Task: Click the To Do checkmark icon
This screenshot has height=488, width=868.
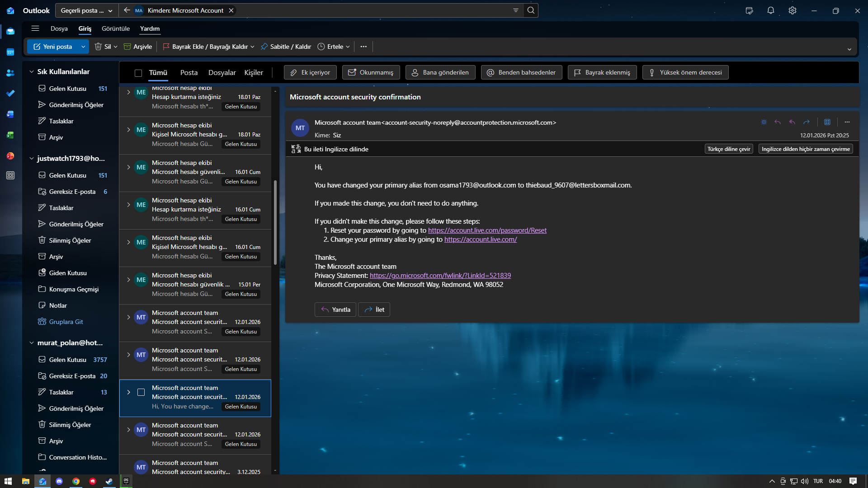Action: [10, 94]
